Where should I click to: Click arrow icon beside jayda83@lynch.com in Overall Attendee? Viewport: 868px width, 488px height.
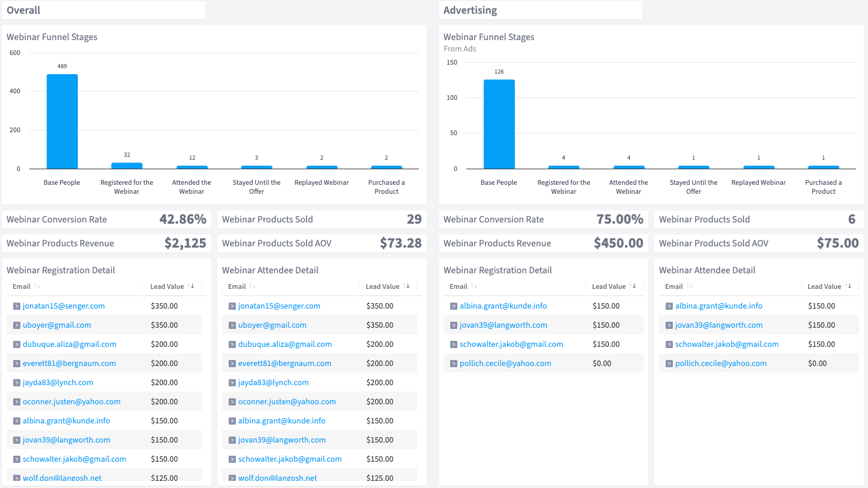[232, 383]
